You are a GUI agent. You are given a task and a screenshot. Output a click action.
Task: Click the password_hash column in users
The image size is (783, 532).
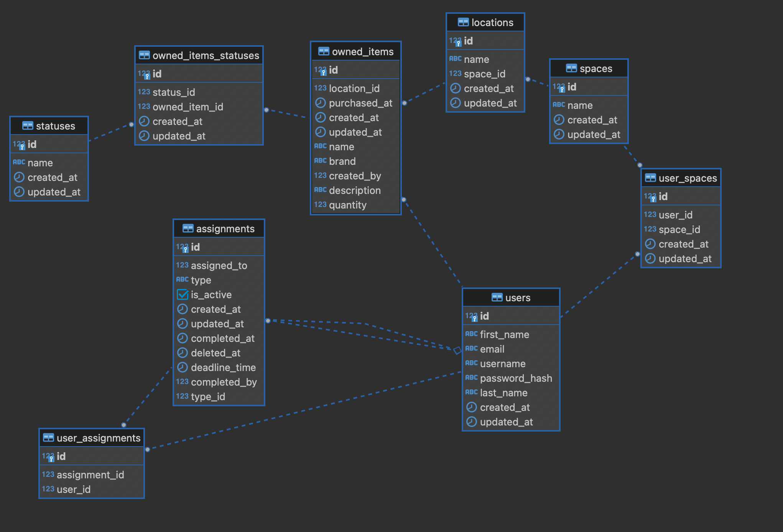(x=516, y=378)
